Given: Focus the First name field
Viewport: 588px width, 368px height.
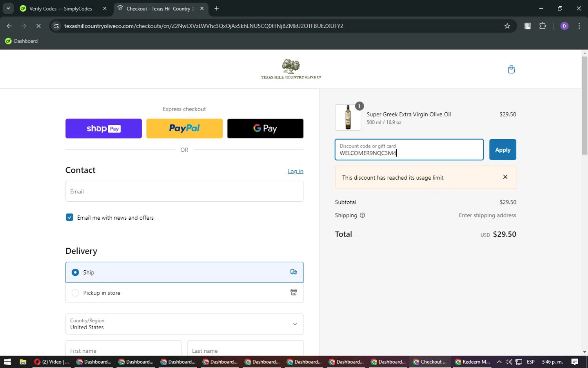Looking at the screenshot, I should [123, 349].
